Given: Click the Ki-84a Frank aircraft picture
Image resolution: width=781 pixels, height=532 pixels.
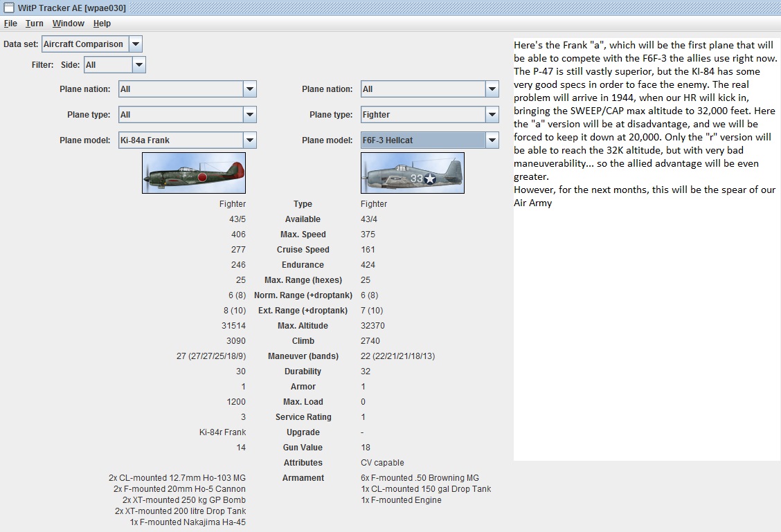Looking at the screenshot, I should pyautogui.click(x=194, y=173).
